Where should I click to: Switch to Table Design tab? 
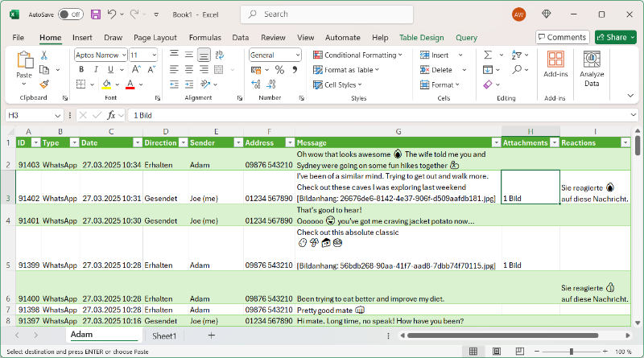point(421,37)
